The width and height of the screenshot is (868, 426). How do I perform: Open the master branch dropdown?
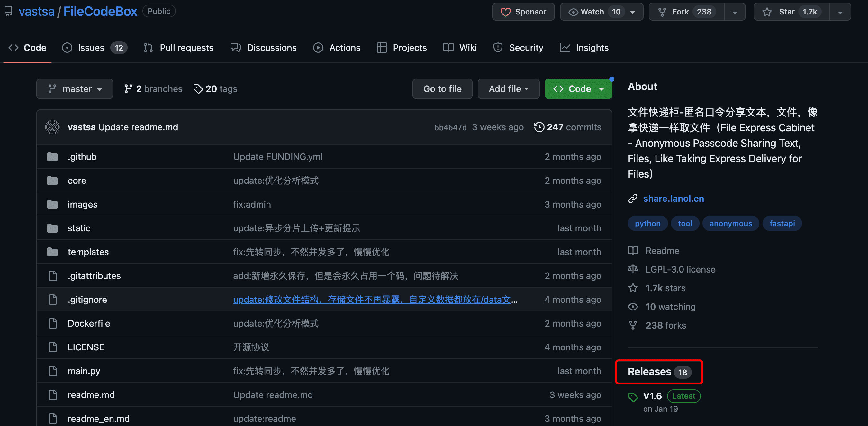coord(75,89)
